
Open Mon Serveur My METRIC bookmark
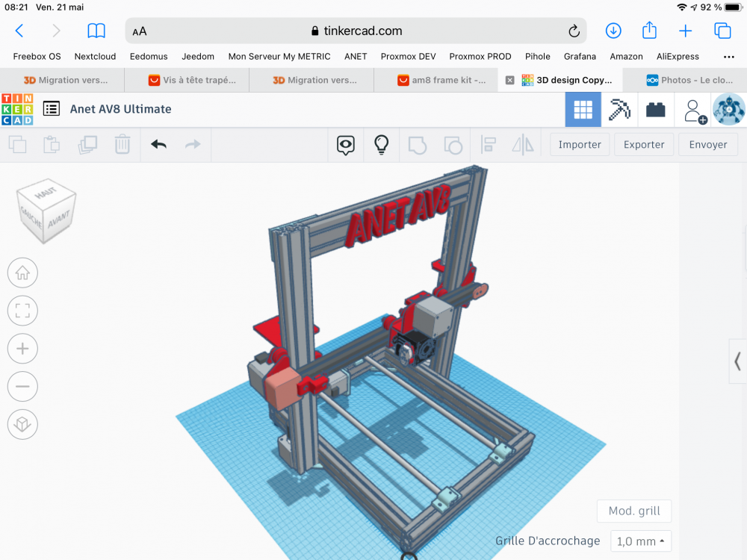[279, 56]
